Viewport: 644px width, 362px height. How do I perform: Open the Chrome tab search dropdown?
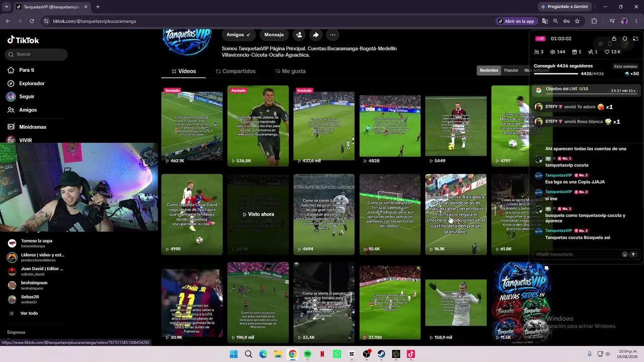7,7
